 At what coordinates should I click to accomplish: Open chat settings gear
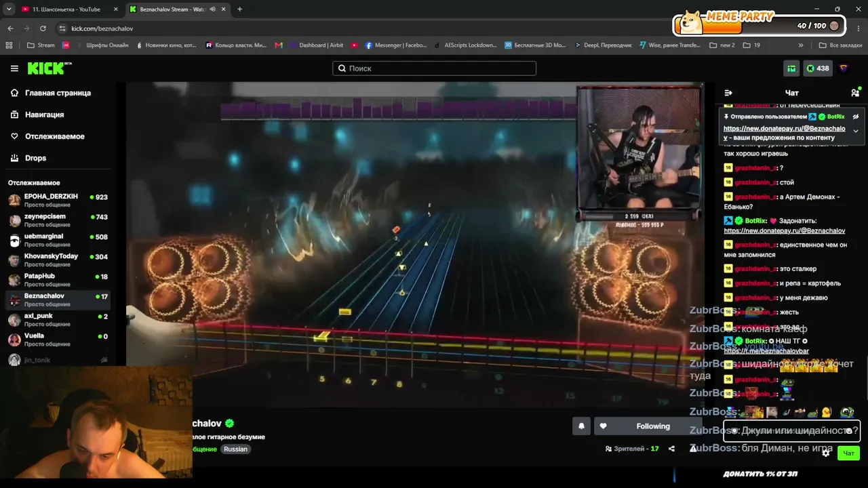pos(825,453)
